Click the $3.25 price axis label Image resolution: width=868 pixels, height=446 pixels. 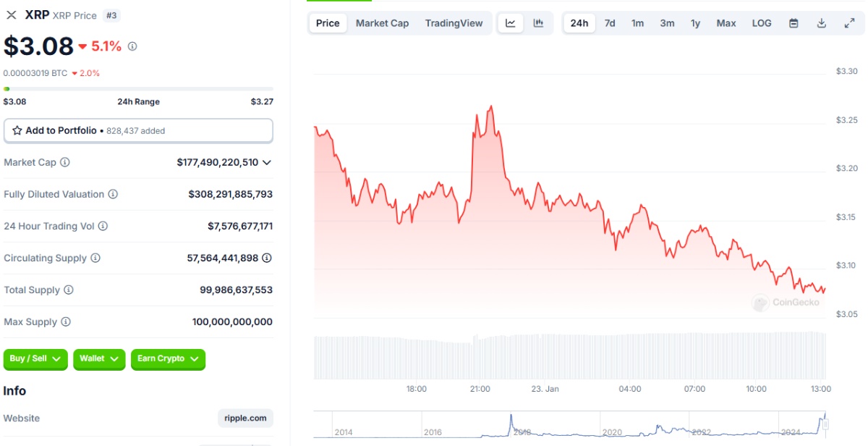click(847, 119)
